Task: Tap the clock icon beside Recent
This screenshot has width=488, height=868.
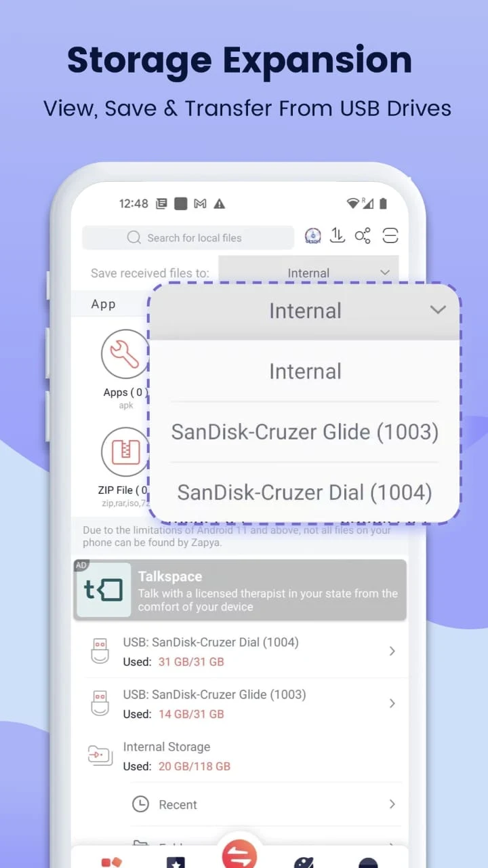Action: pyautogui.click(x=140, y=804)
